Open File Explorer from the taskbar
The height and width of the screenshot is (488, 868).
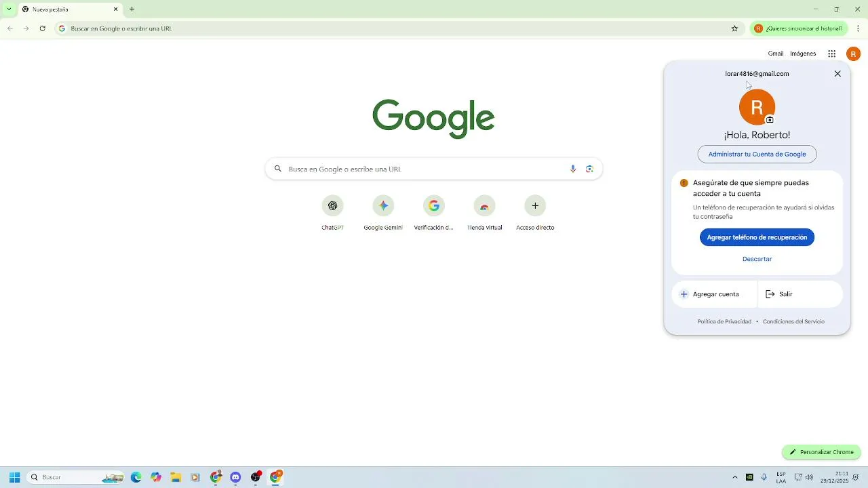(176, 477)
